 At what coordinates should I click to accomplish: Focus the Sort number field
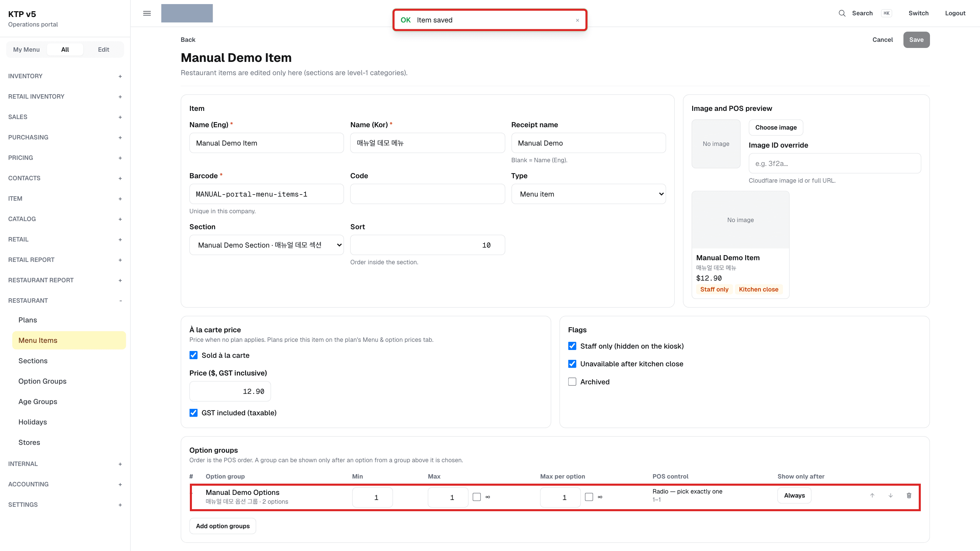(427, 245)
